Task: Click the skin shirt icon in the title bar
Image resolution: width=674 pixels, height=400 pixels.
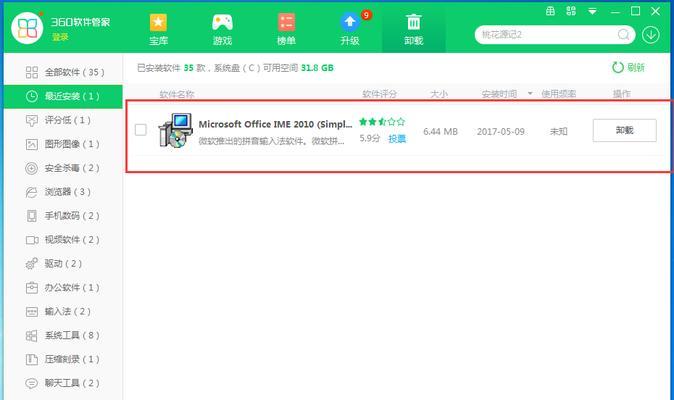Action: point(550,11)
